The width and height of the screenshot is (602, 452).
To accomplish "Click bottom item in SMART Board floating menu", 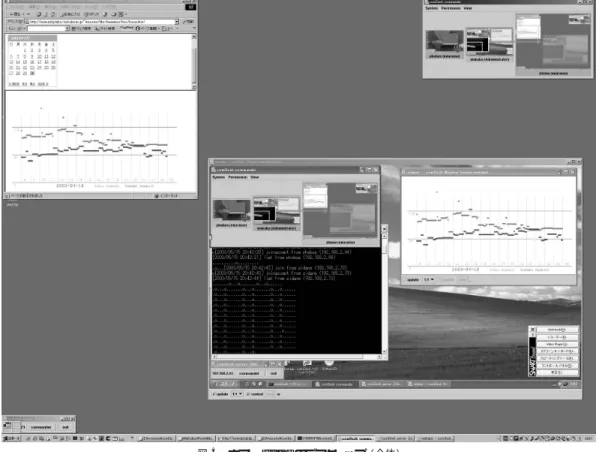I will pos(557,373).
